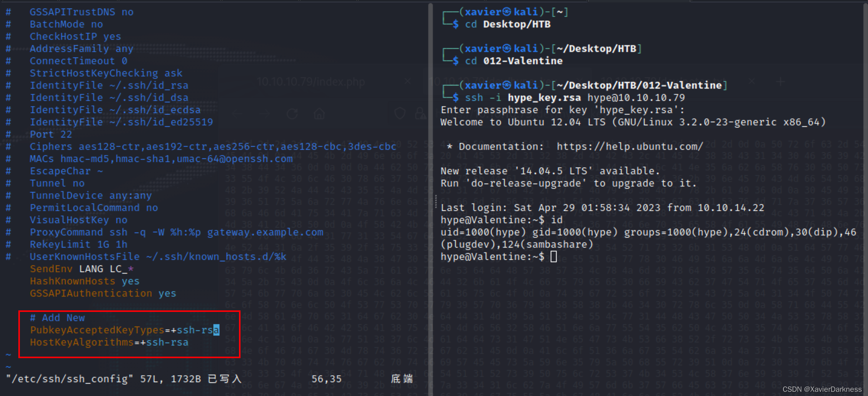This screenshot has height=396, width=868.
Task: Click the vertical split handle between terminal panes
Action: [436, 202]
